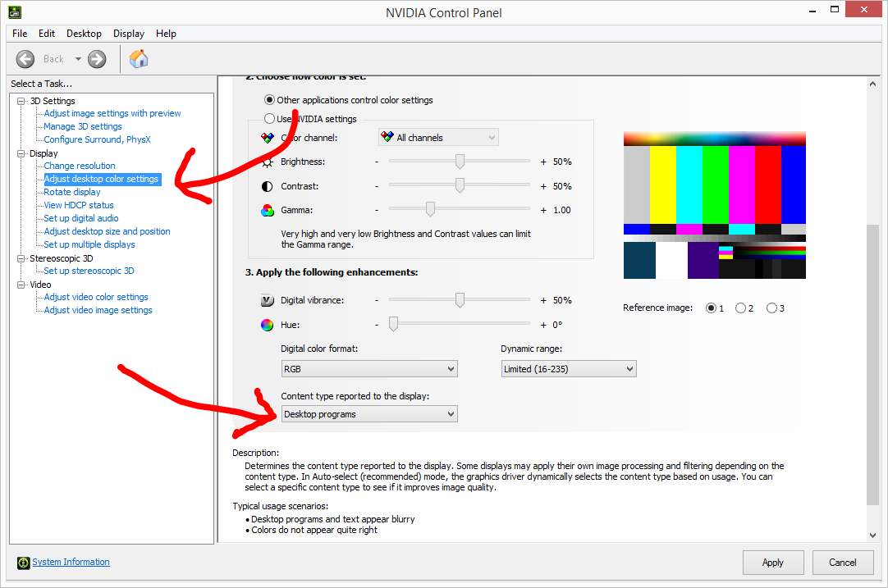Click the Gamma color icon

coord(267,211)
